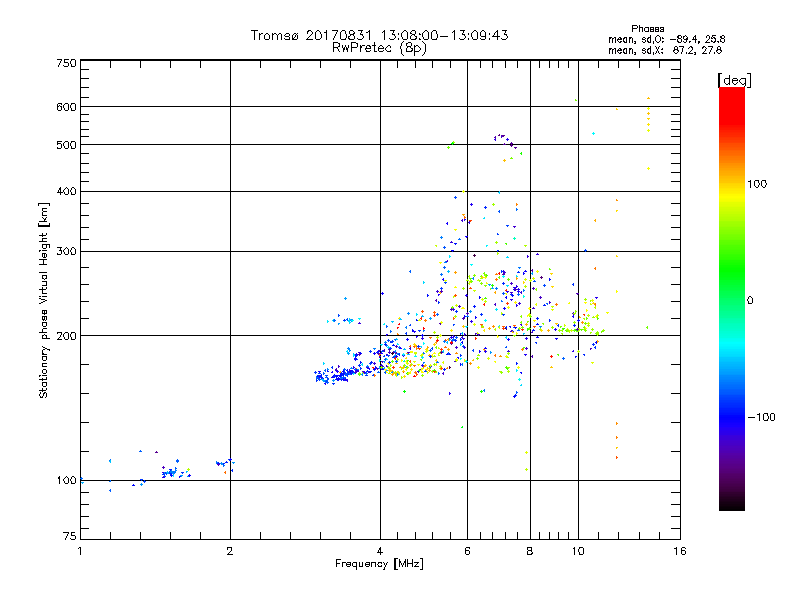Image resolution: width=800 pixels, height=600 pixels.
Task: Click the x-axis label '4'
Action: (380, 551)
